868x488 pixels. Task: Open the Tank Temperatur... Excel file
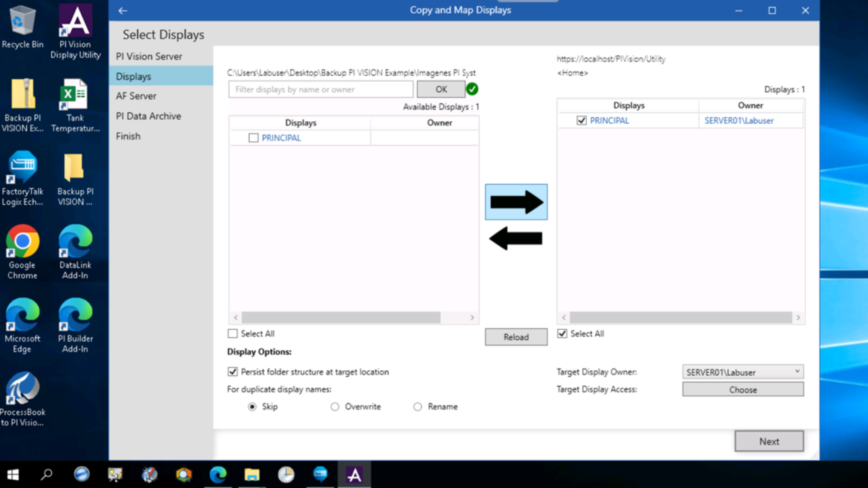[75, 105]
